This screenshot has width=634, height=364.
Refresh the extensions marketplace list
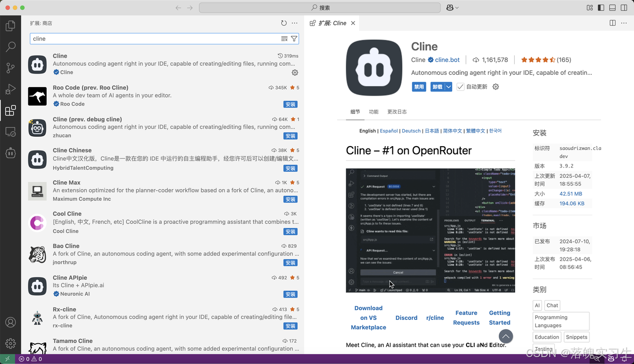click(x=284, y=23)
